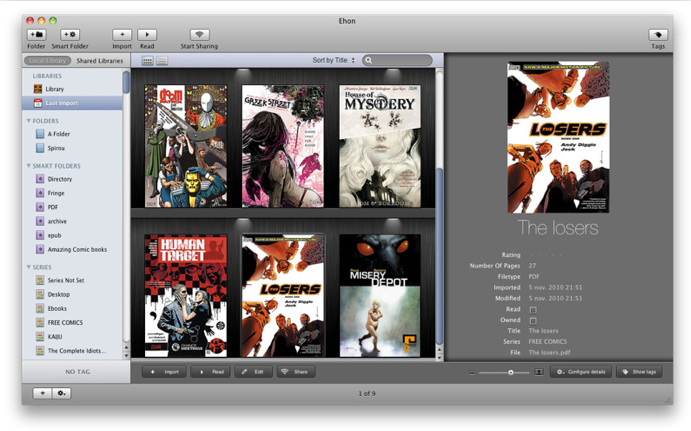Open the gear action menu at bottom left
Viewport: 691px width, 431px height.
[62, 393]
